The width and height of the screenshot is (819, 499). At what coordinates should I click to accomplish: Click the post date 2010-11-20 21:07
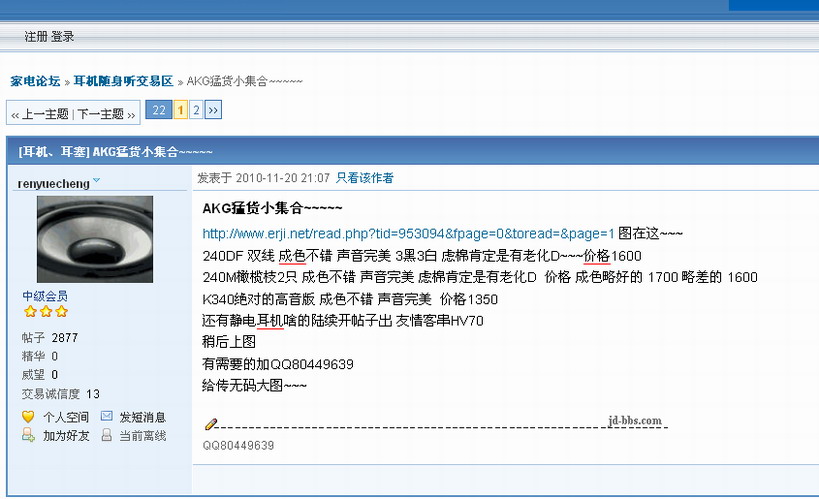tap(283, 178)
